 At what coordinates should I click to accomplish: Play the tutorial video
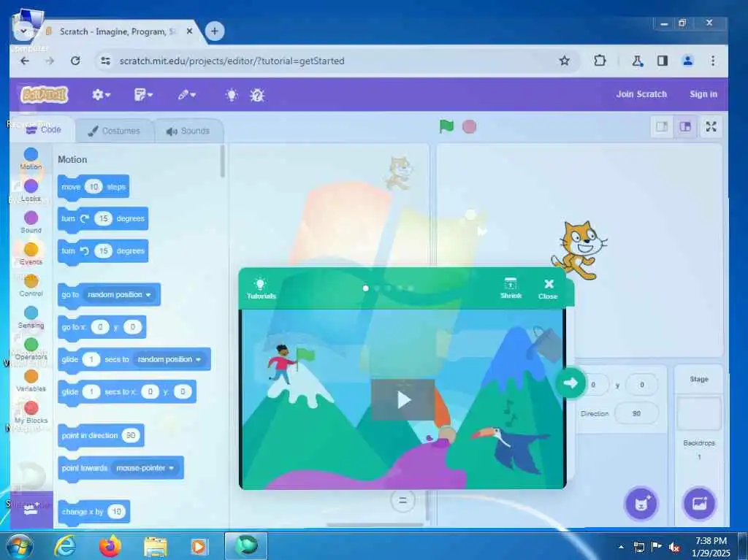pos(403,399)
